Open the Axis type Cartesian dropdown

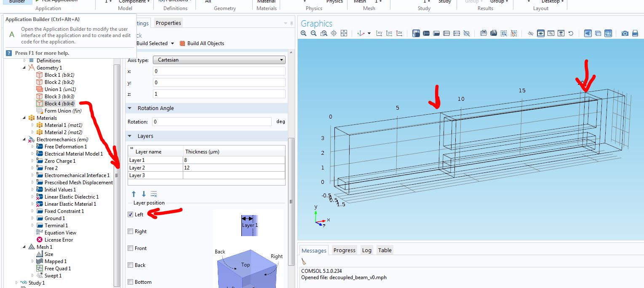tap(219, 60)
